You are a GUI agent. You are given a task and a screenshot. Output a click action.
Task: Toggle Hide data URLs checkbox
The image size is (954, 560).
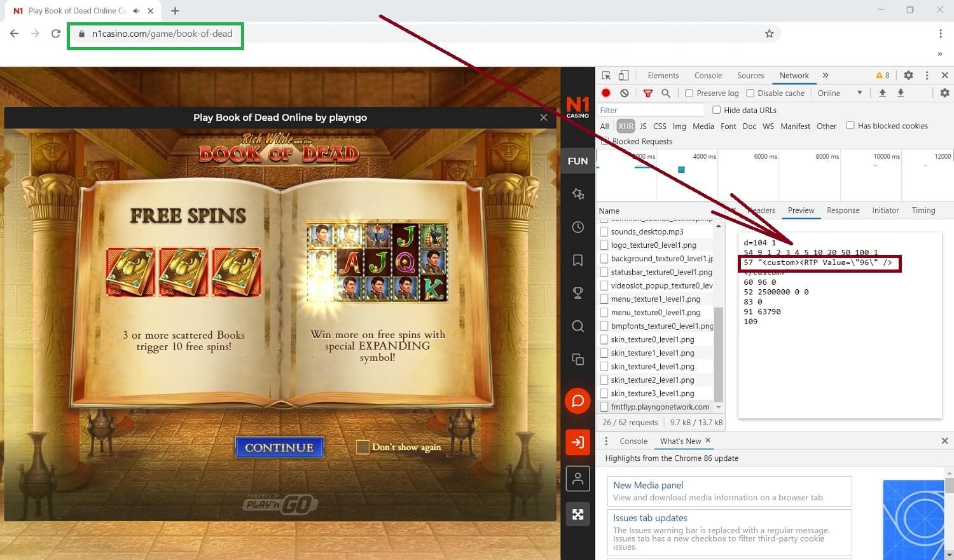coord(717,110)
